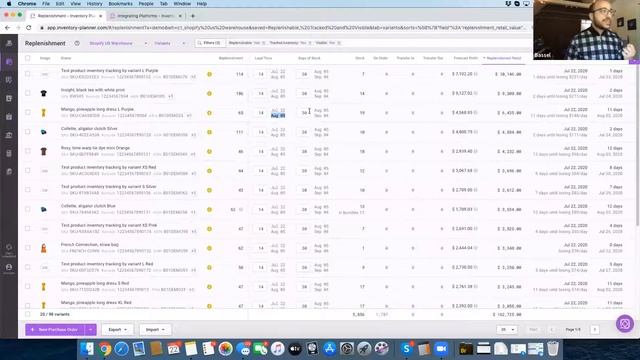Open the rows-per-page dropdown
The height and width of the screenshot is (360, 640).
(507, 329)
